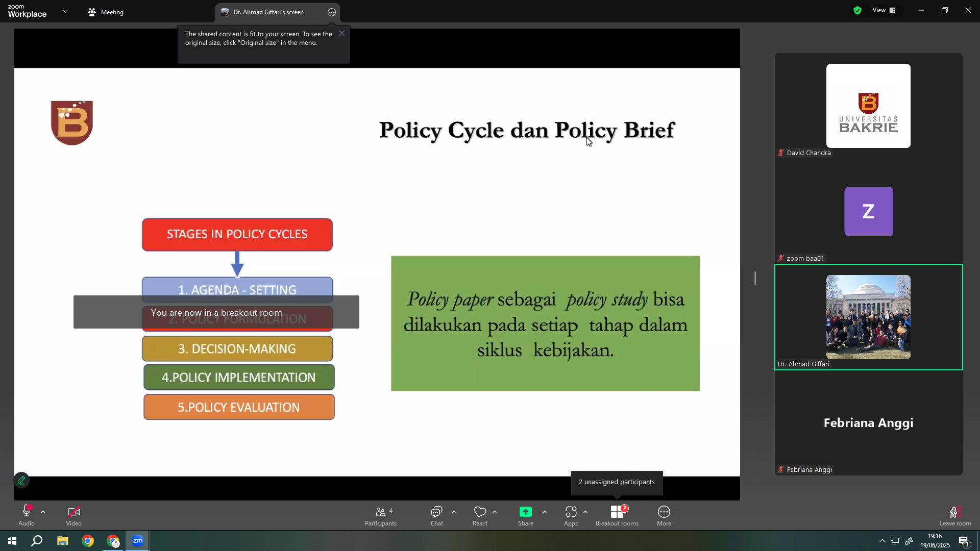Open the taskbar clock showing 19:16

coord(935,541)
